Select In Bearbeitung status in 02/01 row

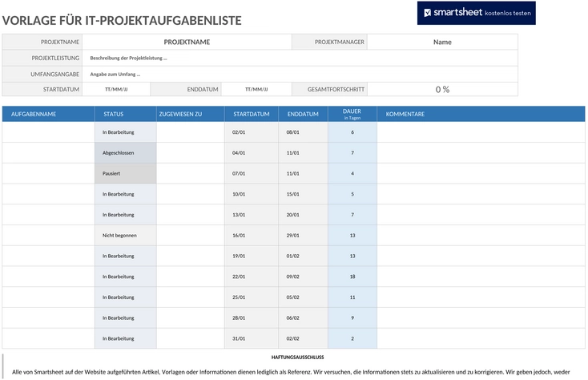pyautogui.click(x=125, y=132)
